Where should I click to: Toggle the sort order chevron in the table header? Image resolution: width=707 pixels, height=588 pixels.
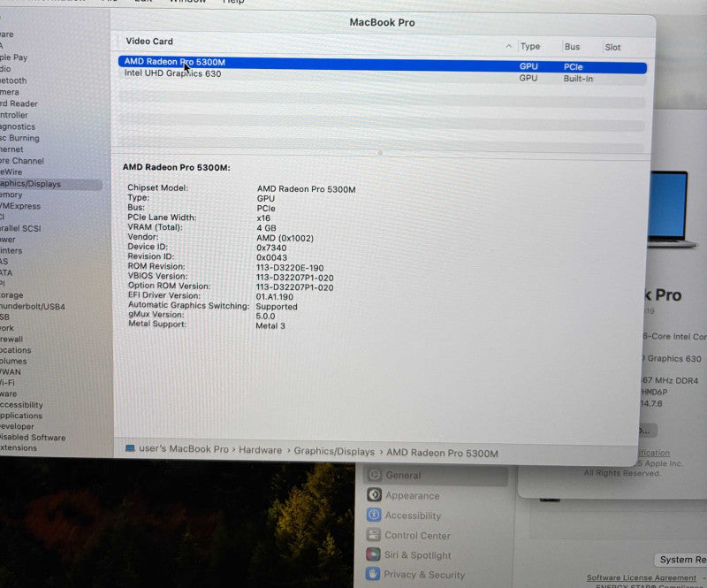click(509, 46)
